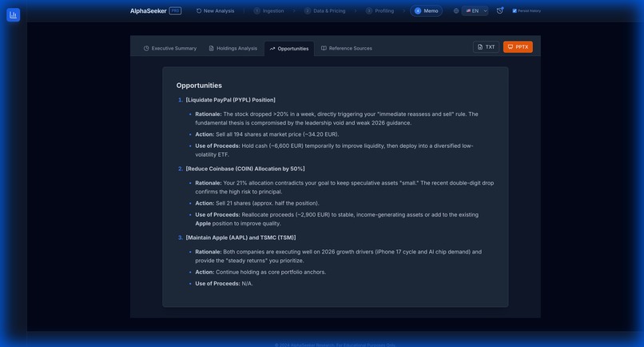
Task: Click the PayPal rationale about >20% drop
Action: point(337,118)
